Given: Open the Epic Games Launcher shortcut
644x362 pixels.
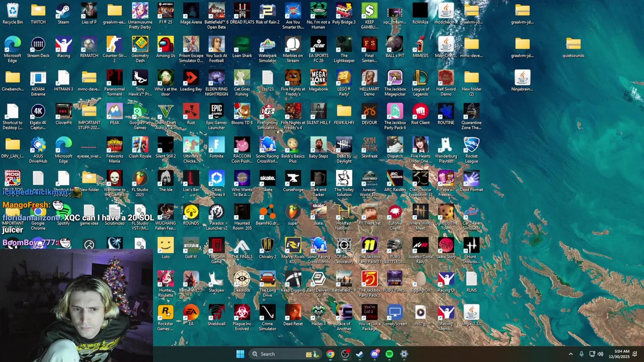Looking at the screenshot, I should tap(216, 116).
